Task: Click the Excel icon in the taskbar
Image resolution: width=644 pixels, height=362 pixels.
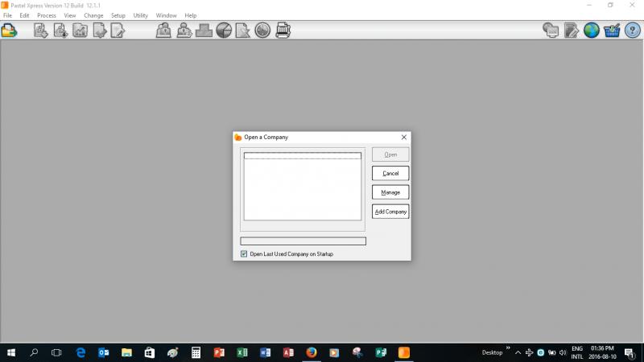Action: pos(242,352)
